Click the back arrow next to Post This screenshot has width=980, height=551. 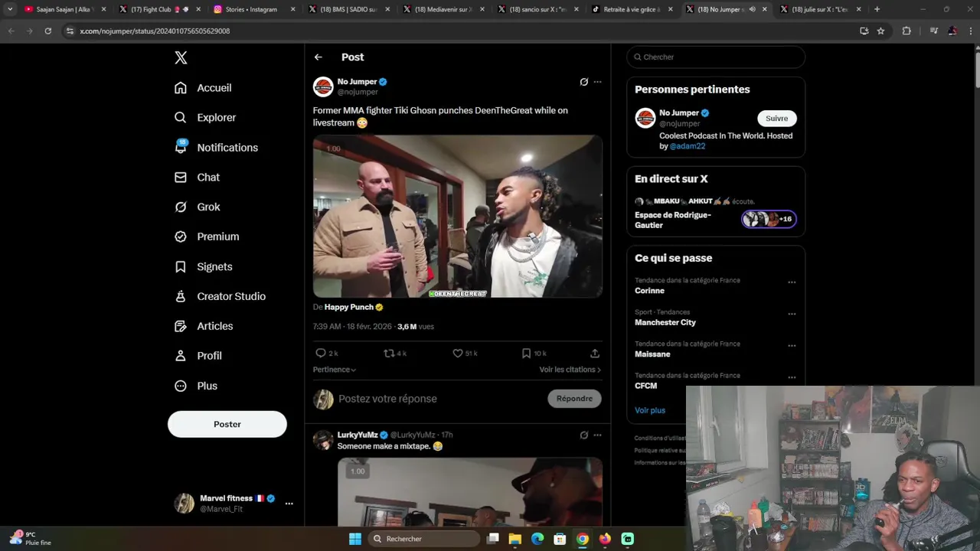coord(318,57)
